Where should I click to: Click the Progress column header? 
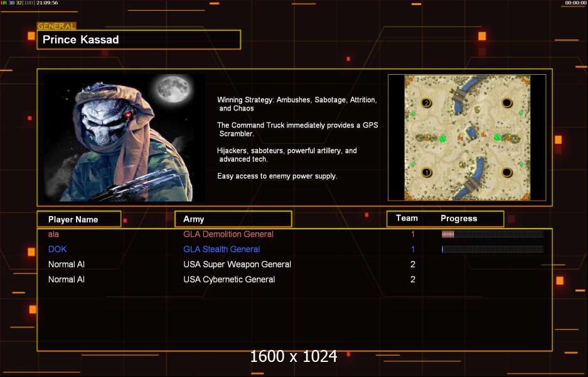459,219
